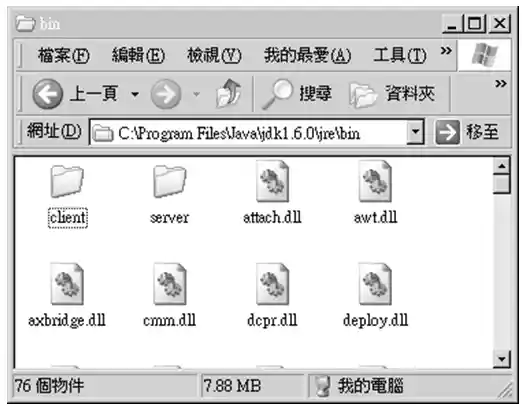This screenshot has width=522, height=406.
Task: Select the dcpr.dll file icon
Action: point(272,284)
